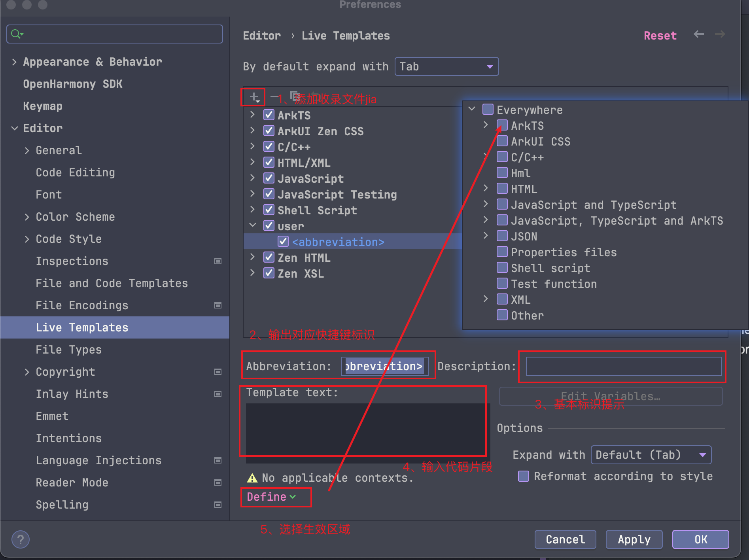Click the Apply button

coord(634,539)
